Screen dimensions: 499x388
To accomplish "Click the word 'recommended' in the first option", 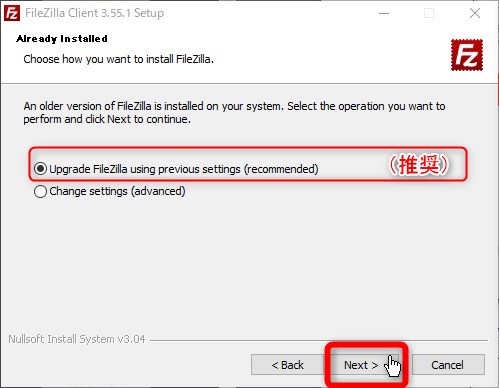I will click(x=281, y=169).
